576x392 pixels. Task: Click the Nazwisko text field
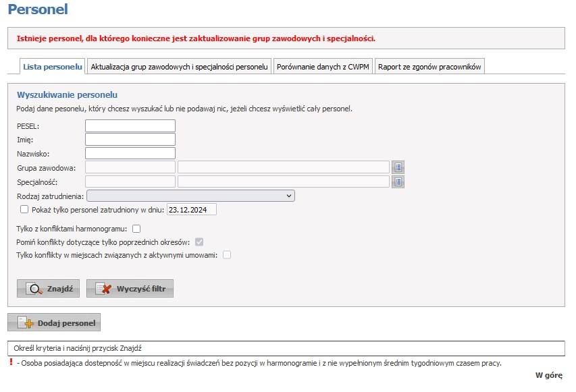click(130, 153)
